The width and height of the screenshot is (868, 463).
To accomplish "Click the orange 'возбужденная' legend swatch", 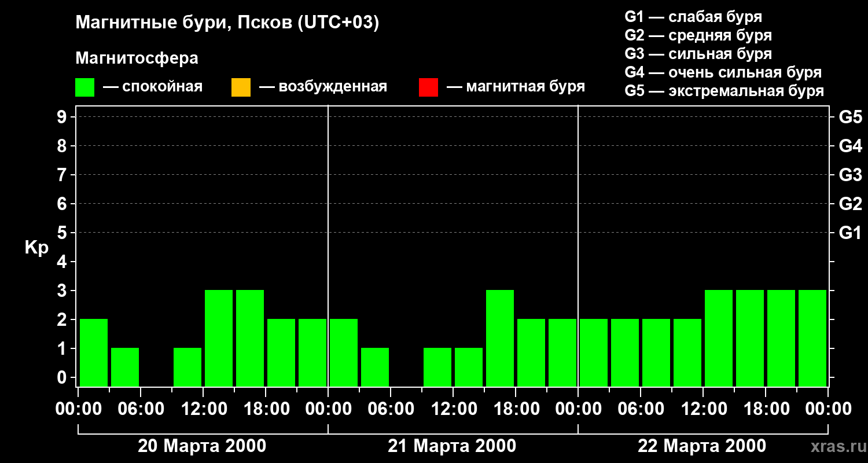I will point(241,87).
